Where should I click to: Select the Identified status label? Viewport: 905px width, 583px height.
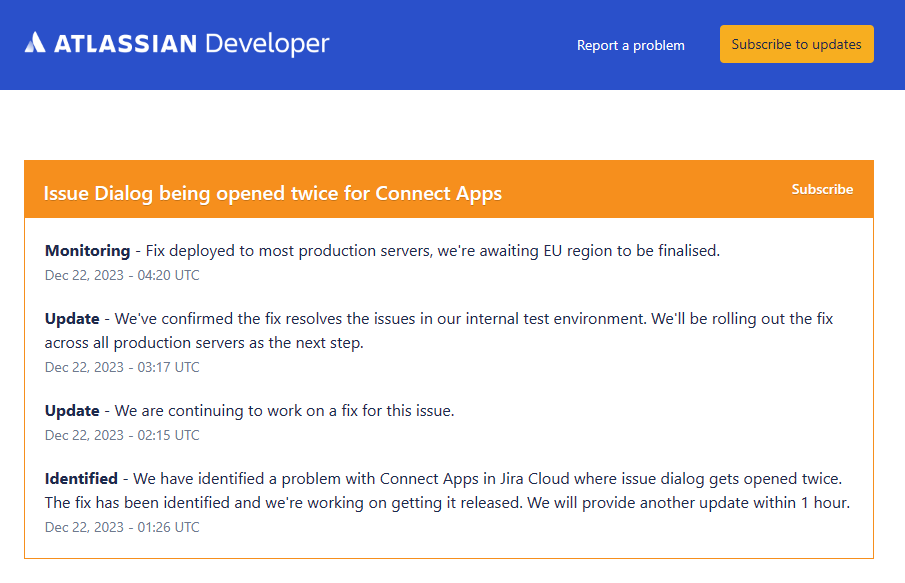click(81, 479)
